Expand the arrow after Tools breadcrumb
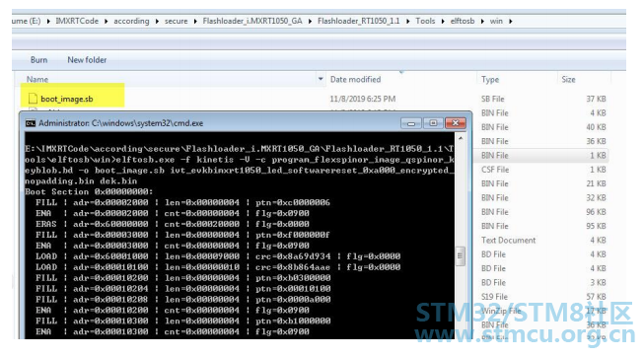The height and width of the screenshot is (357, 644). [x=443, y=21]
